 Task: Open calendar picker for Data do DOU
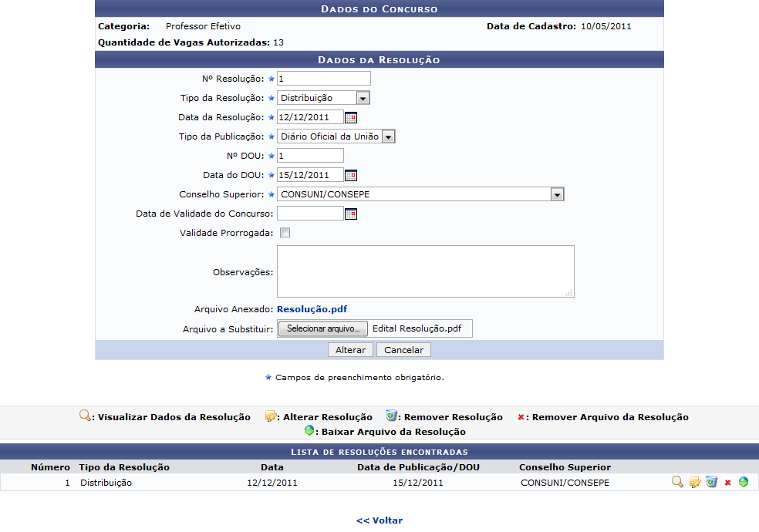(x=351, y=175)
